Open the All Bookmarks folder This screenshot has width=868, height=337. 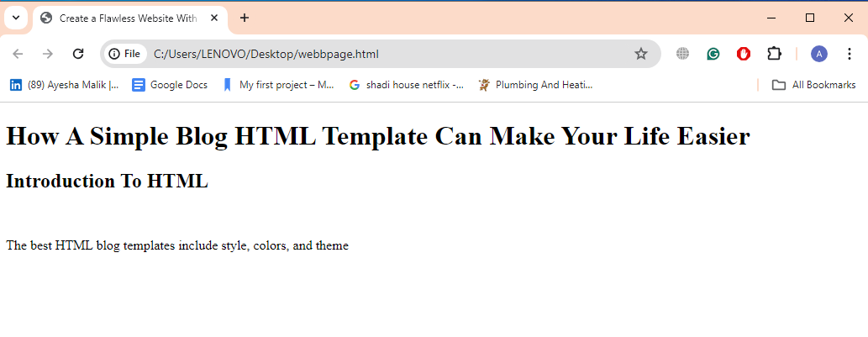point(813,85)
